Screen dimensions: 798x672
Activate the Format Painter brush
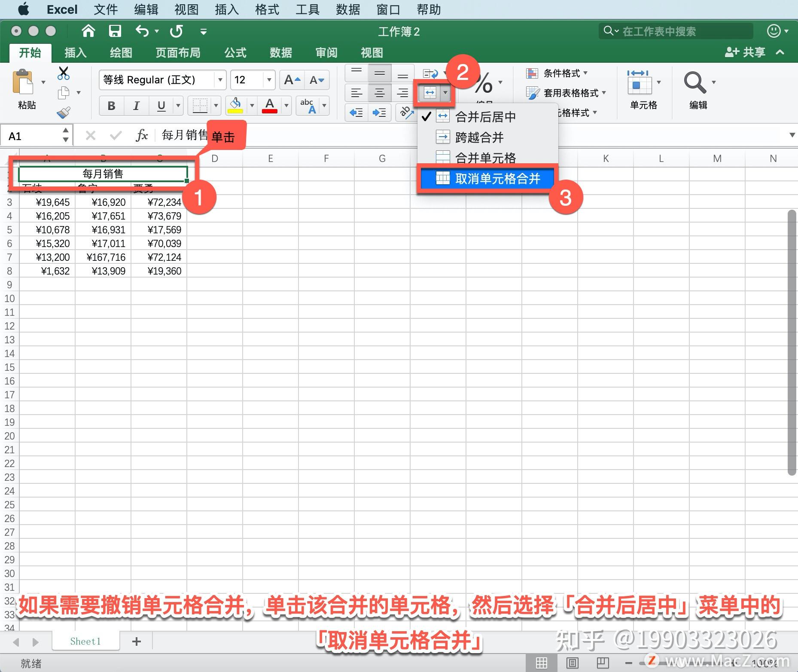tap(64, 113)
